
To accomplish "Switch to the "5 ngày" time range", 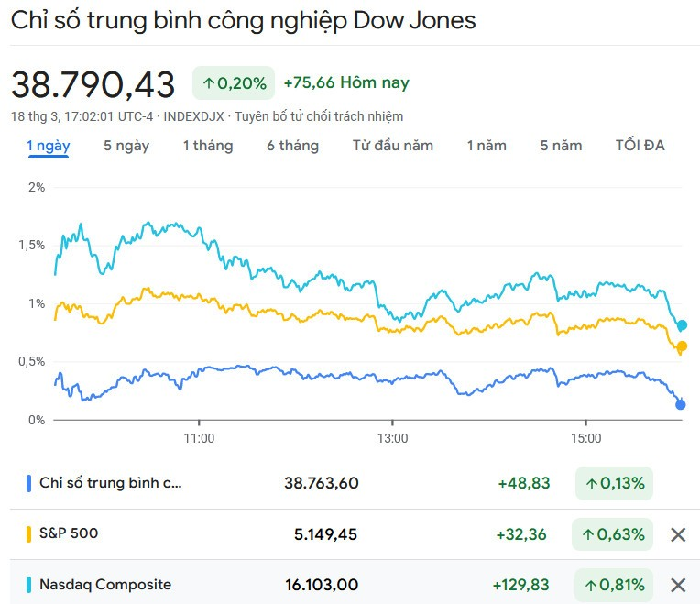I will [x=126, y=146].
